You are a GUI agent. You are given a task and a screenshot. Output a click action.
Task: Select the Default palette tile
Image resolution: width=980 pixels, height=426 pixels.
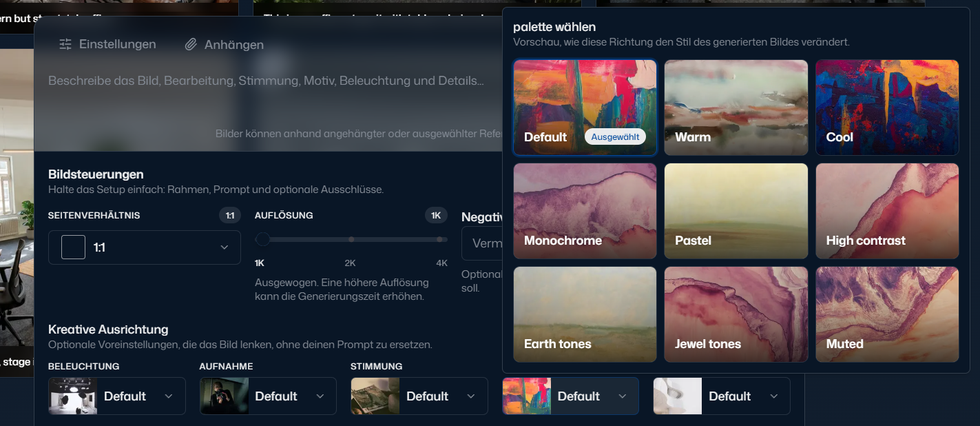pos(585,108)
